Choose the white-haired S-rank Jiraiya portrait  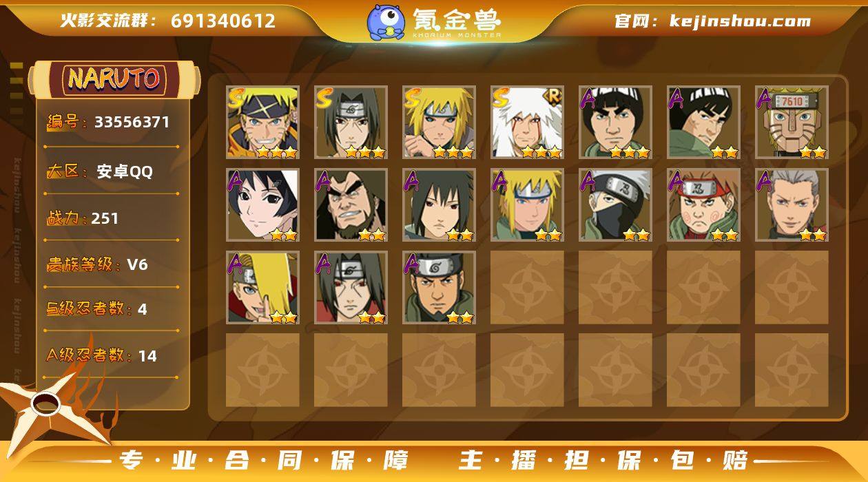[527, 123]
